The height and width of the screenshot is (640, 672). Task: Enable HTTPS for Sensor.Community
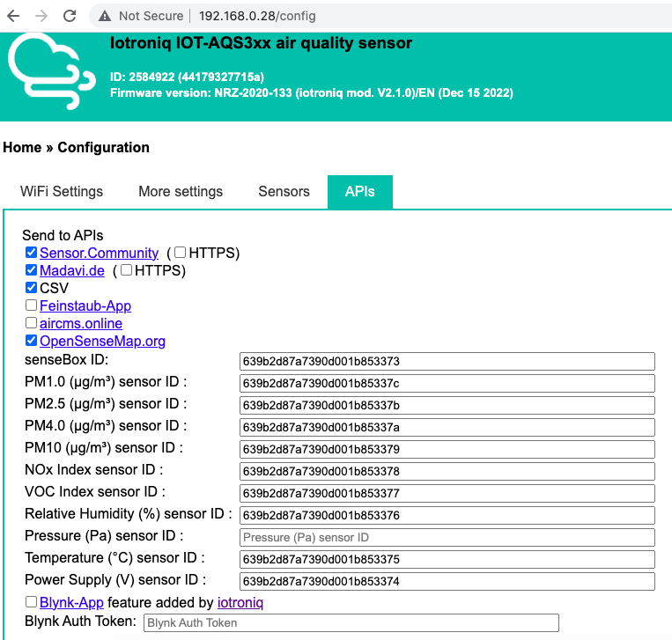coord(180,253)
